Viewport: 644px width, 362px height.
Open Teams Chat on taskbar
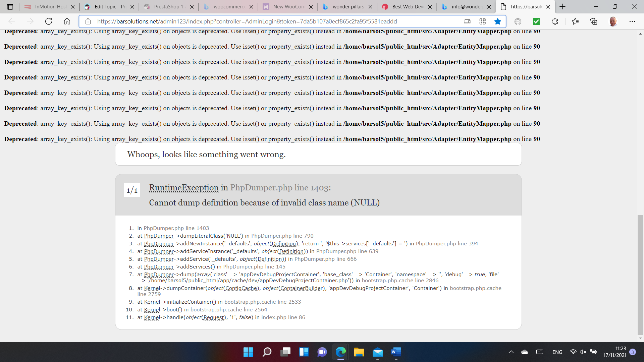322,352
